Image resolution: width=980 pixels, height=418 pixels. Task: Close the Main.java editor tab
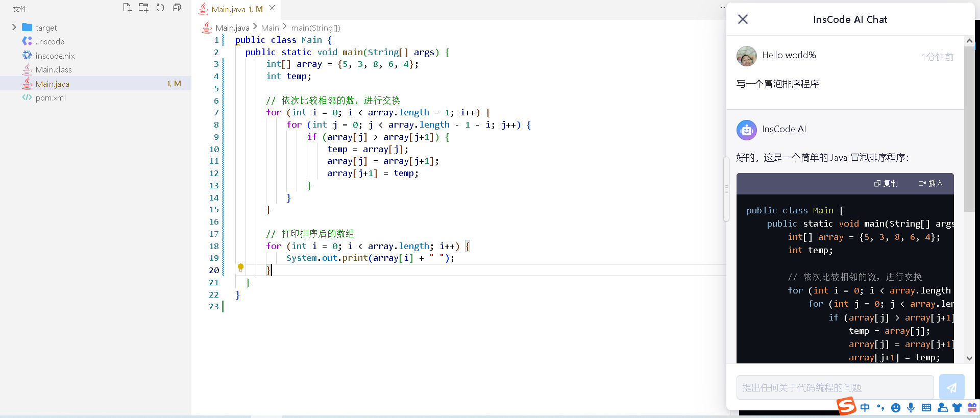coord(272,8)
